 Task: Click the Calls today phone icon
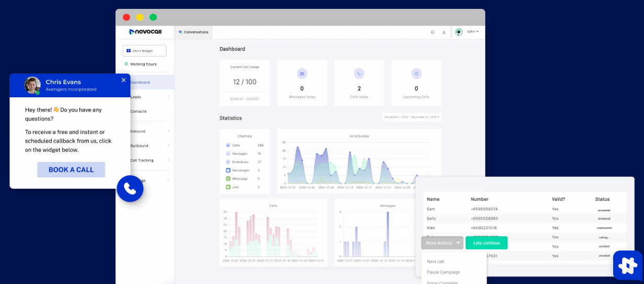pyautogui.click(x=359, y=73)
